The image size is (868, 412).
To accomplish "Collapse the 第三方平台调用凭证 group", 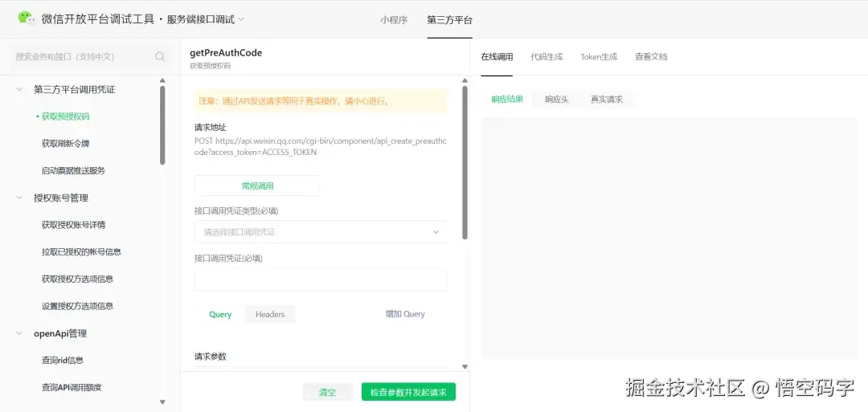I will click(19, 89).
